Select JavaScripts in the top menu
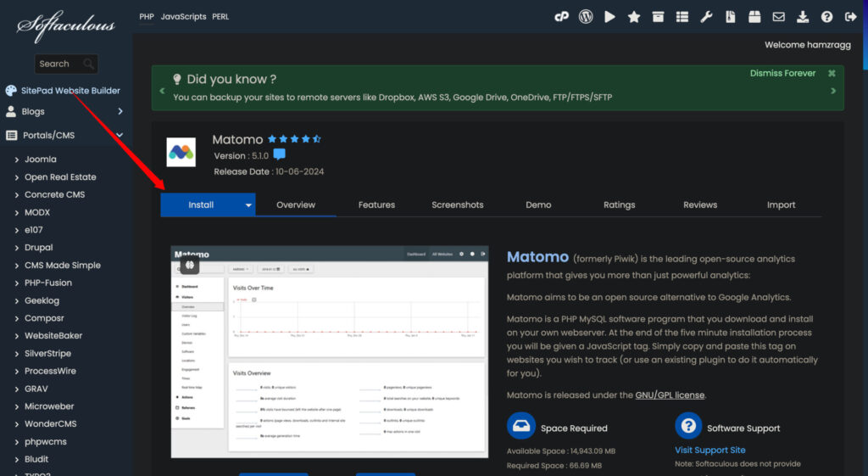Image resolution: width=868 pixels, height=476 pixels. (x=183, y=17)
